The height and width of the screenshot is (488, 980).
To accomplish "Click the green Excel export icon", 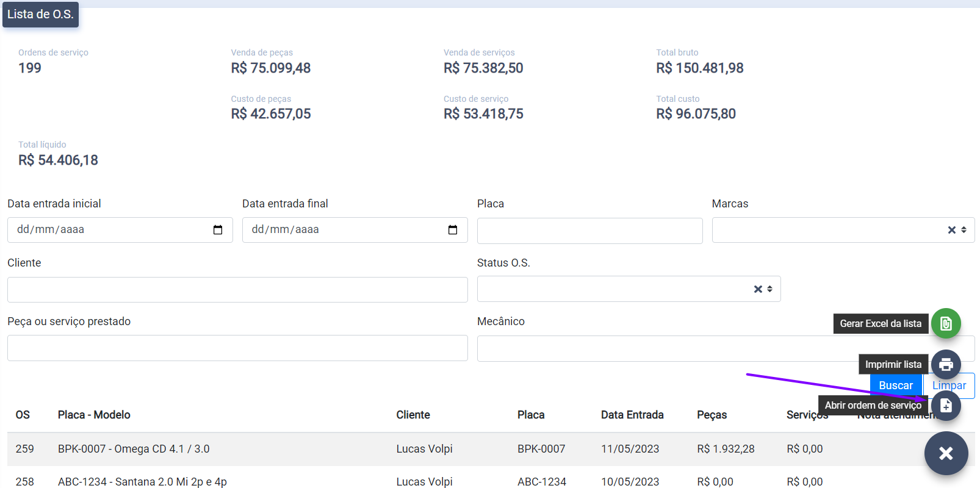I will click(946, 323).
